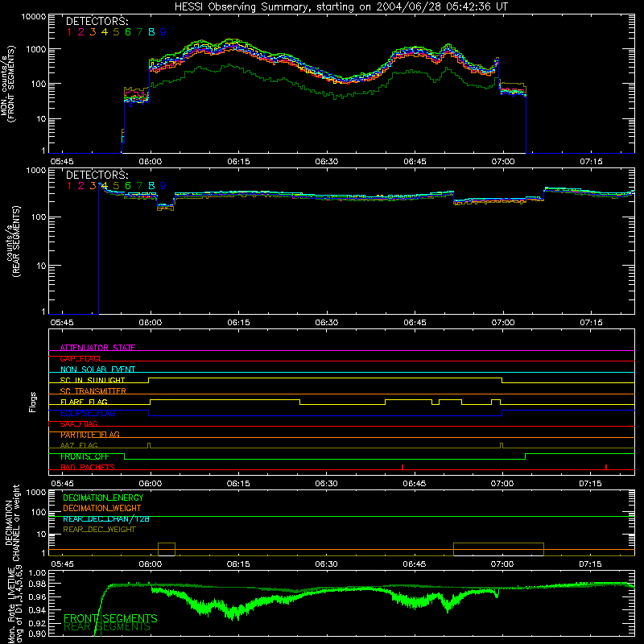Viewport: 644px width, 644px height.
Task: Click the DECIMATION_ENERGY legend label
Action: tap(103, 497)
